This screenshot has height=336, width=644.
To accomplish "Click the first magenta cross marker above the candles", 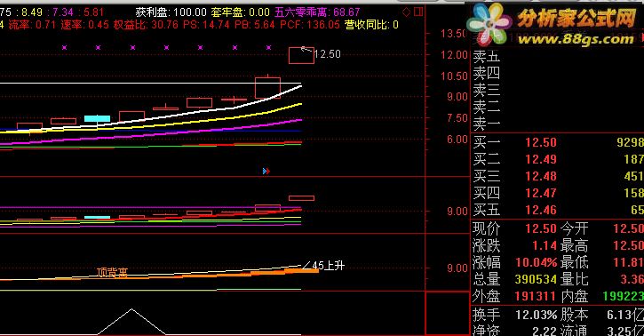I will click(64, 48).
